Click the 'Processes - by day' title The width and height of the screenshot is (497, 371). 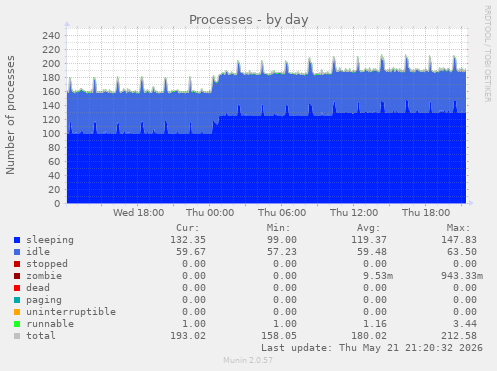coord(249,20)
